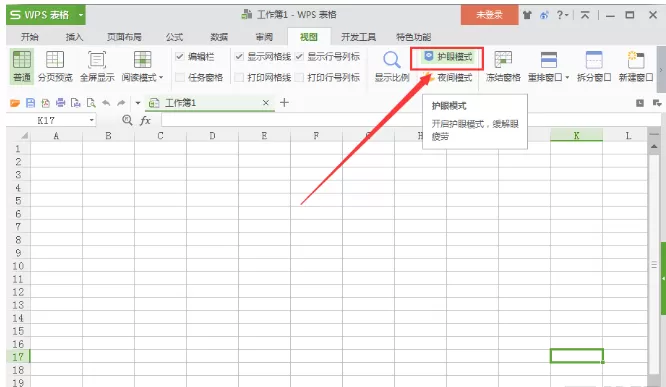Open the Page Layout (页面布局) tab
Viewport: 666px width, 387px height.
(124, 37)
